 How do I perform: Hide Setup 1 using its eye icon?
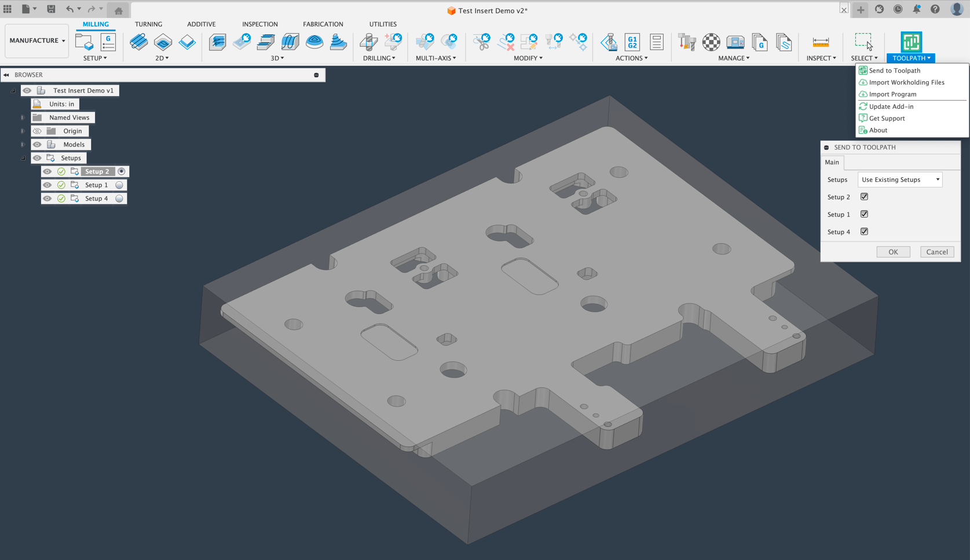point(47,185)
